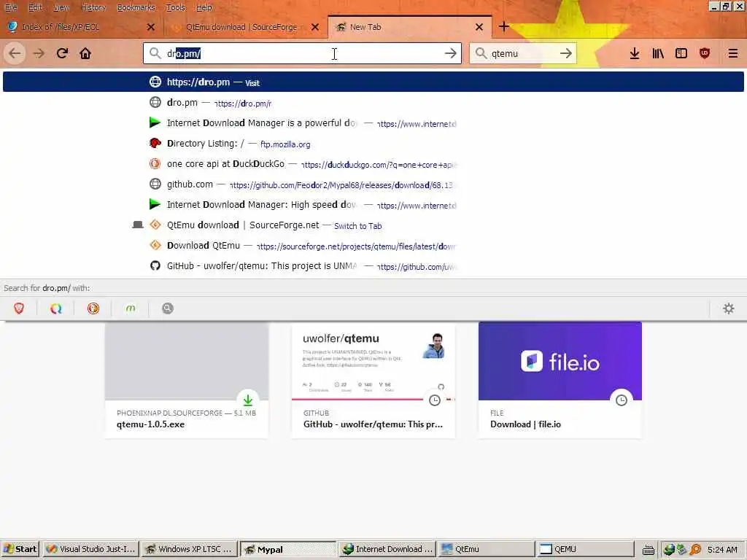Open the qtemu-1.0.5.exe download tile
The height and width of the screenshot is (560, 747).
187,380
